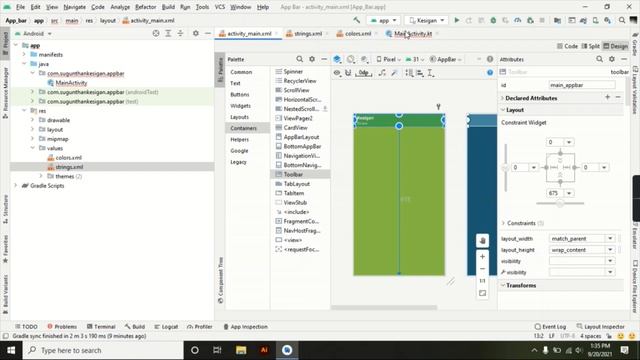Click project panel settings gear
This screenshot has height=360, width=640.
pos(196,33)
